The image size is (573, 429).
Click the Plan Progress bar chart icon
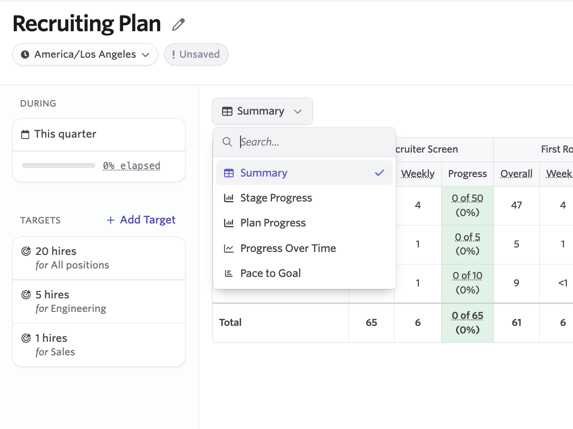pyautogui.click(x=228, y=223)
